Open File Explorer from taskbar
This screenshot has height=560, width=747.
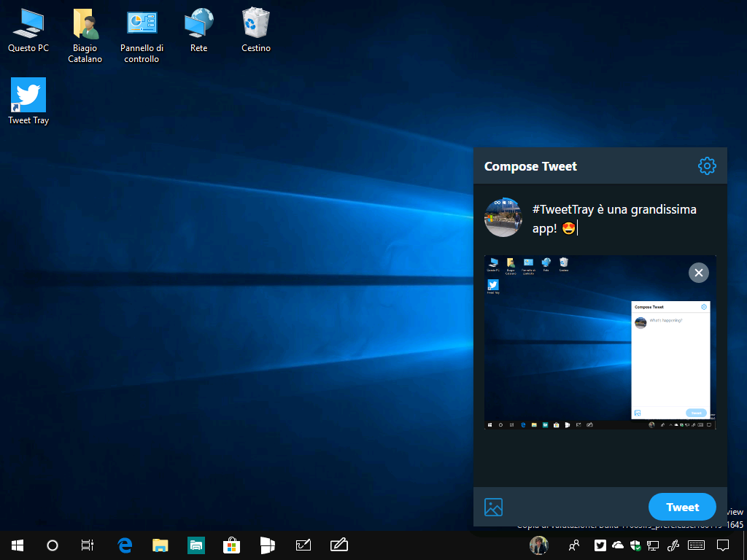tap(160, 545)
